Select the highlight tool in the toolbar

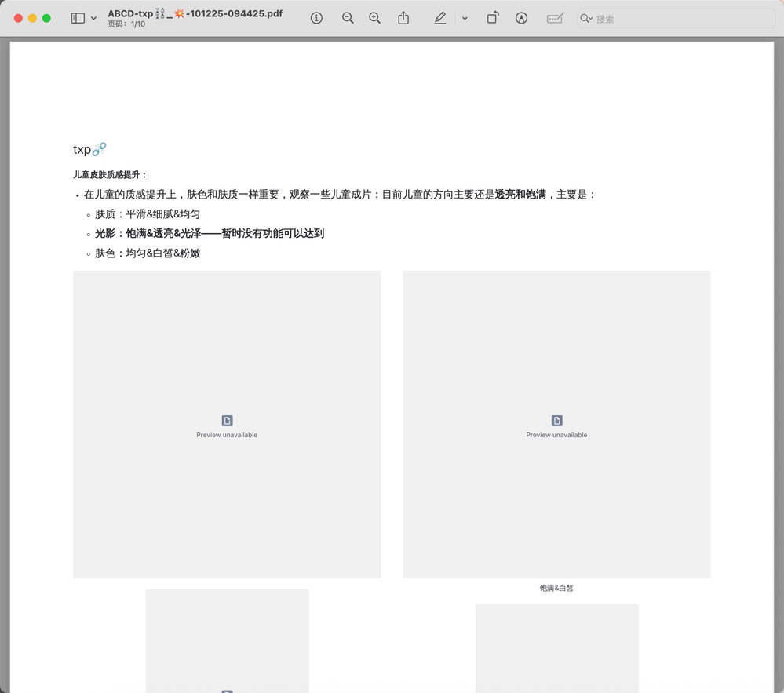[440, 17]
